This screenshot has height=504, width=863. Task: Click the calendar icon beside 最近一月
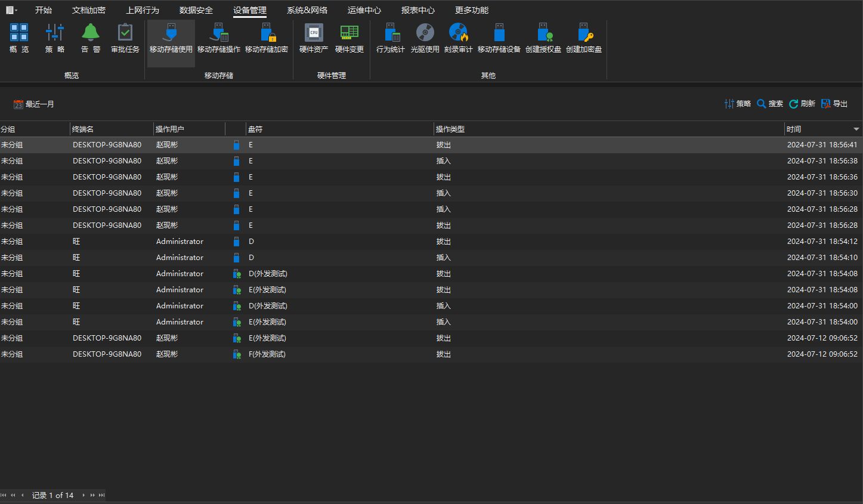[18, 104]
